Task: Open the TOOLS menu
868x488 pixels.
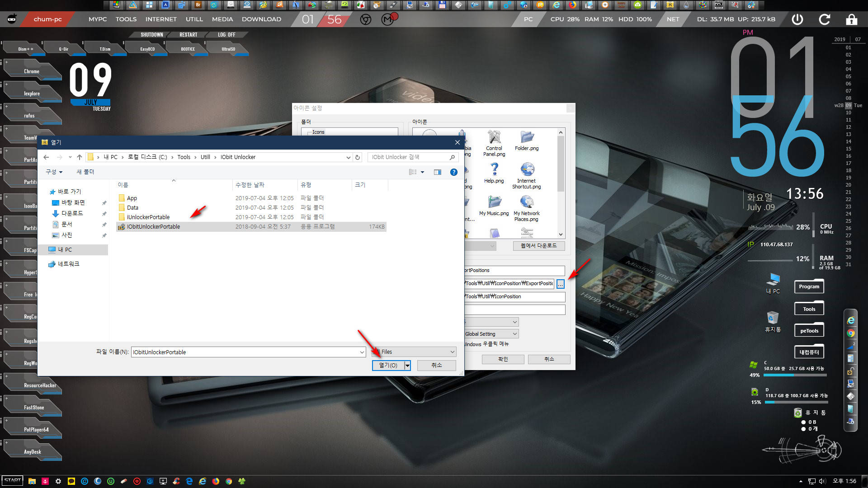Action: click(126, 19)
